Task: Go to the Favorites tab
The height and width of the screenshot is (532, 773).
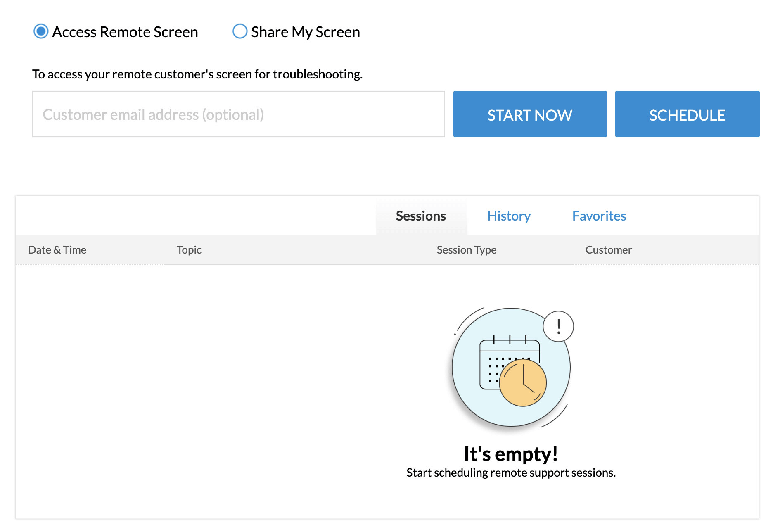Action: click(599, 216)
